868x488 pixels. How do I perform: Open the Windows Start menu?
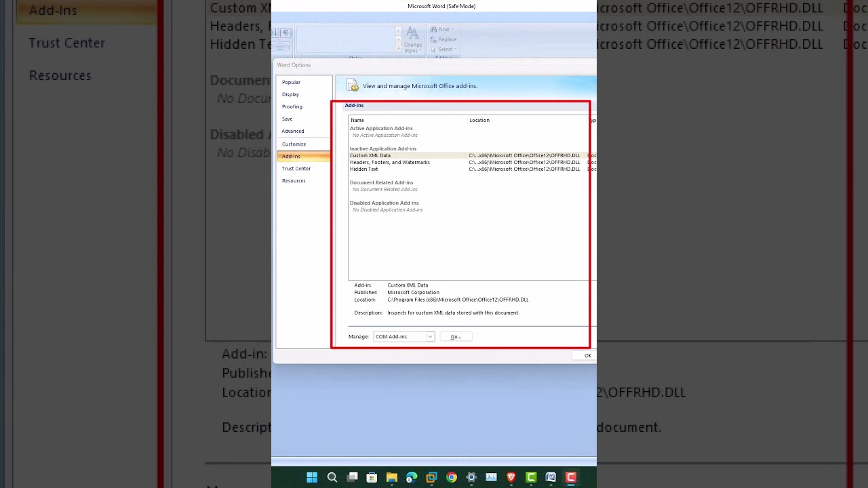tap(312, 477)
